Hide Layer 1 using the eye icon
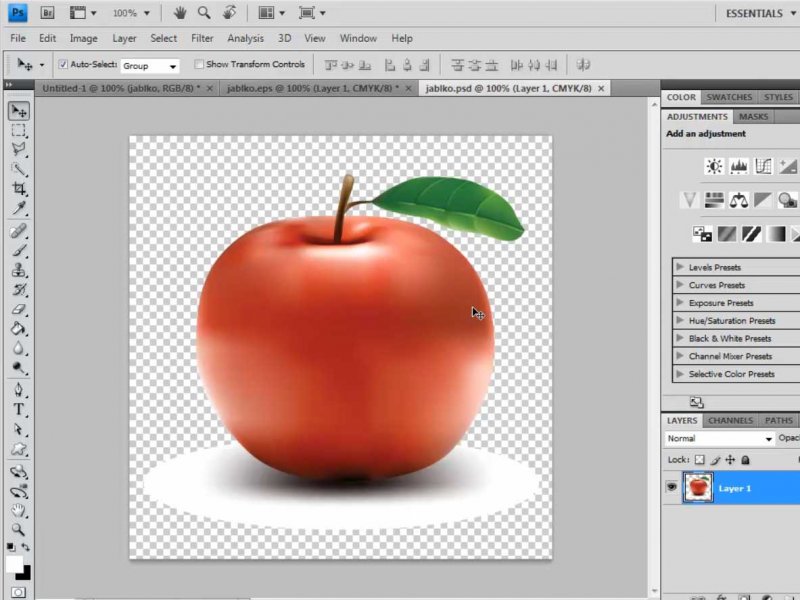This screenshot has height=600, width=800. pyautogui.click(x=671, y=488)
